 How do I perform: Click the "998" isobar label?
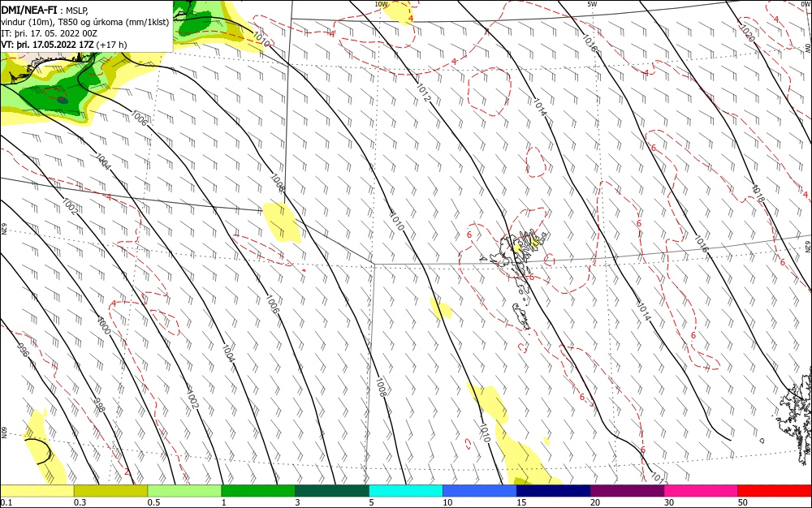click(x=99, y=405)
